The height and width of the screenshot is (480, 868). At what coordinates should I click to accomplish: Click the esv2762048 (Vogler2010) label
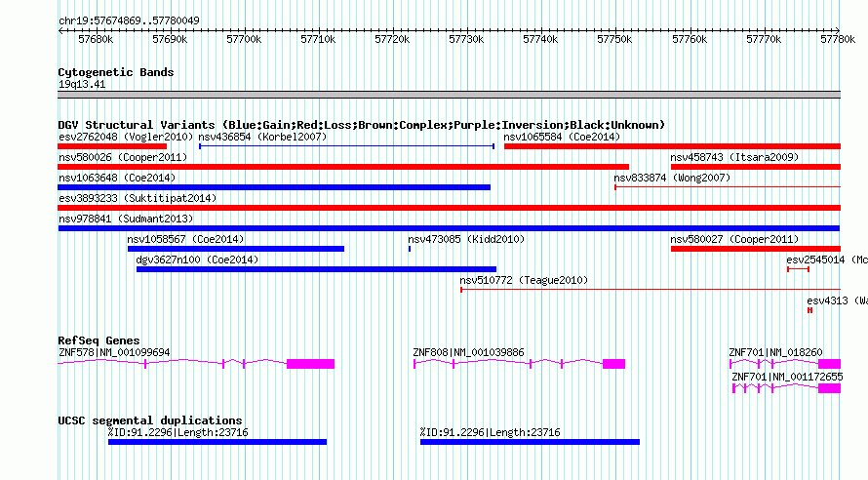tap(126, 137)
